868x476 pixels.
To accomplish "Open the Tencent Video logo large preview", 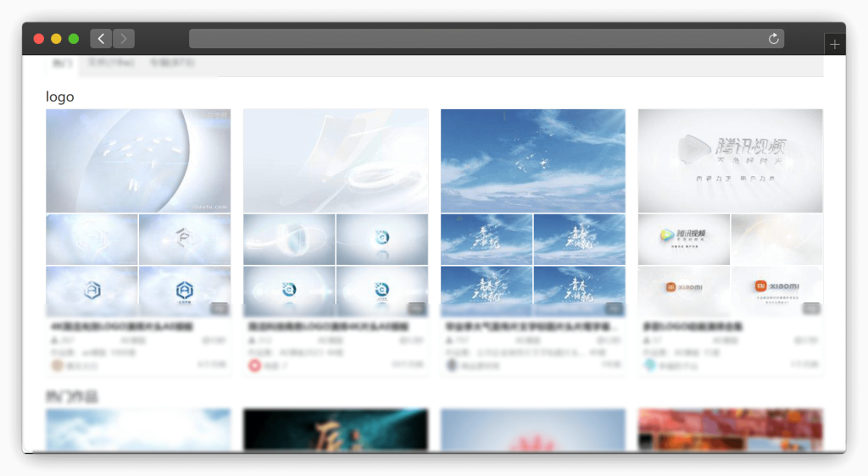I will pyautogui.click(x=730, y=160).
